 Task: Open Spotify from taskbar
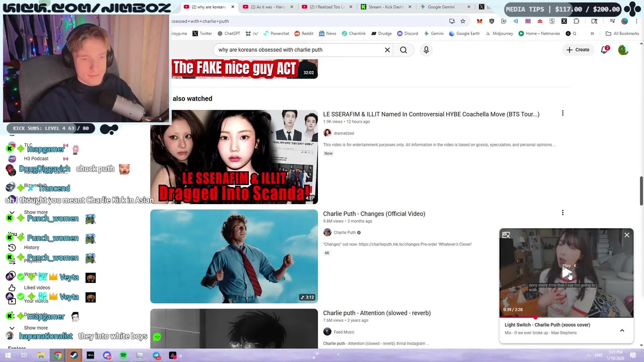pos(123,355)
